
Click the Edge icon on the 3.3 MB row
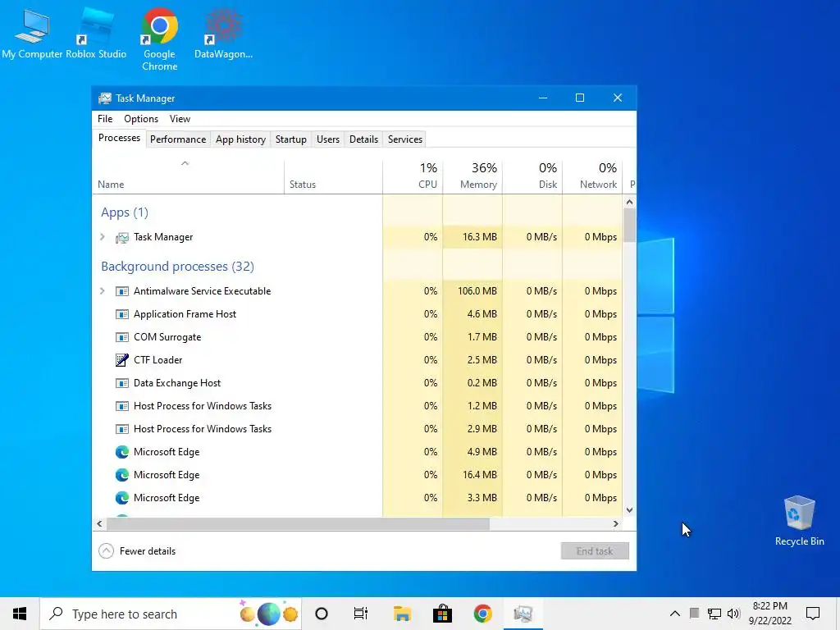[x=122, y=498]
